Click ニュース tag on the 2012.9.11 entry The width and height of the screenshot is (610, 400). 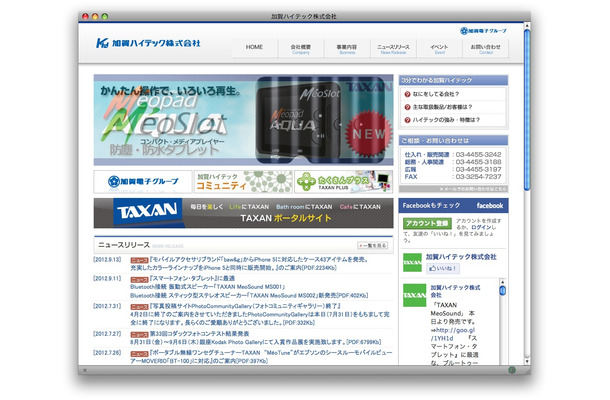[x=139, y=279]
